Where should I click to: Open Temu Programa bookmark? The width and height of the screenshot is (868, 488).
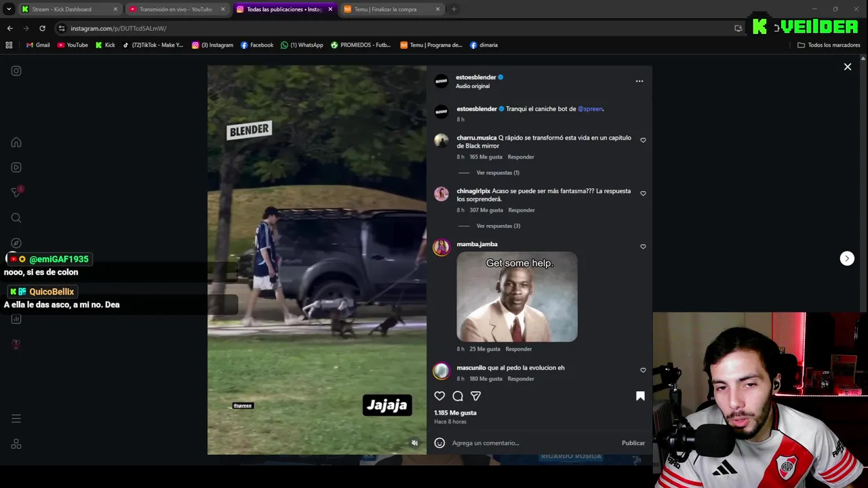click(x=431, y=45)
